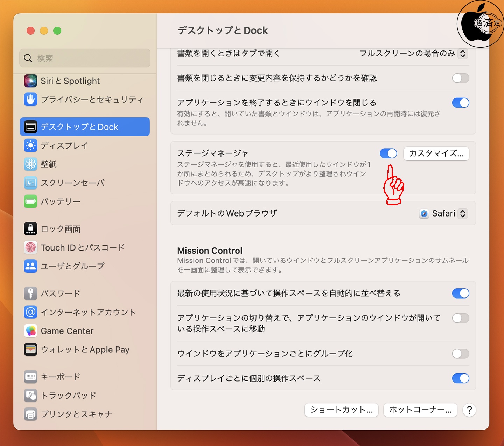Open ホットコーナー settings via its button
504x446 pixels.
[420, 410]
